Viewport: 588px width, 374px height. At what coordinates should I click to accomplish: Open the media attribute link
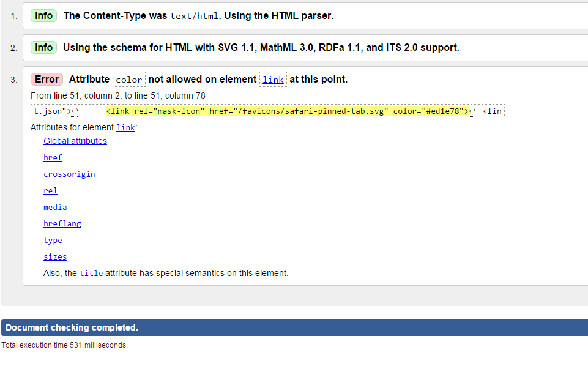coord(55,207)
